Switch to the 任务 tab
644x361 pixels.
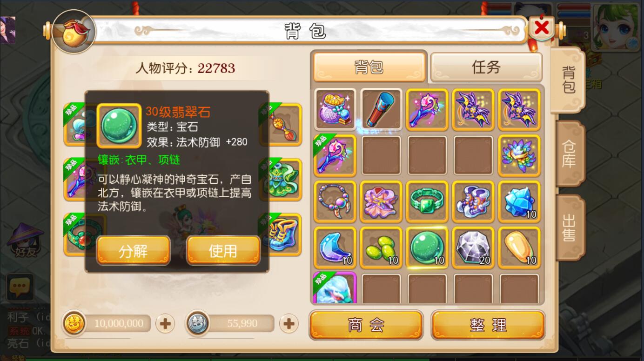pyautogui.click(x=486, y=67)
